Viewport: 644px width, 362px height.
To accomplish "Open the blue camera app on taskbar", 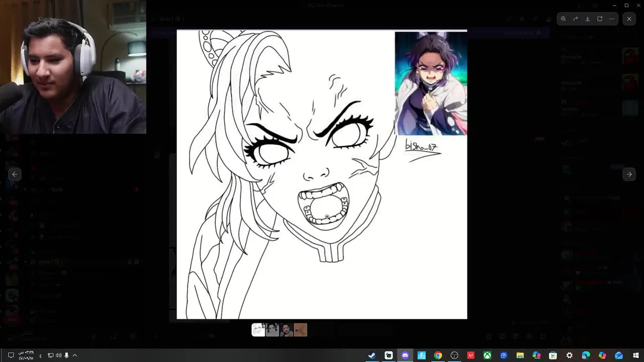I will 504,355.
